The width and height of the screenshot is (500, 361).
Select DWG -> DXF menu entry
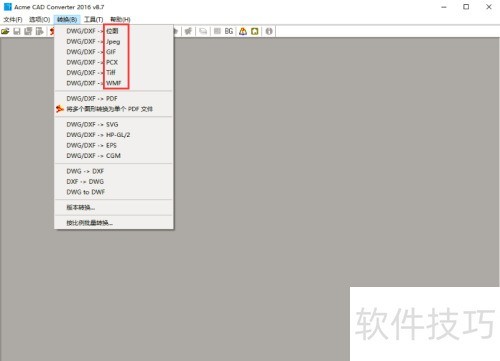(x=114, y=171)
